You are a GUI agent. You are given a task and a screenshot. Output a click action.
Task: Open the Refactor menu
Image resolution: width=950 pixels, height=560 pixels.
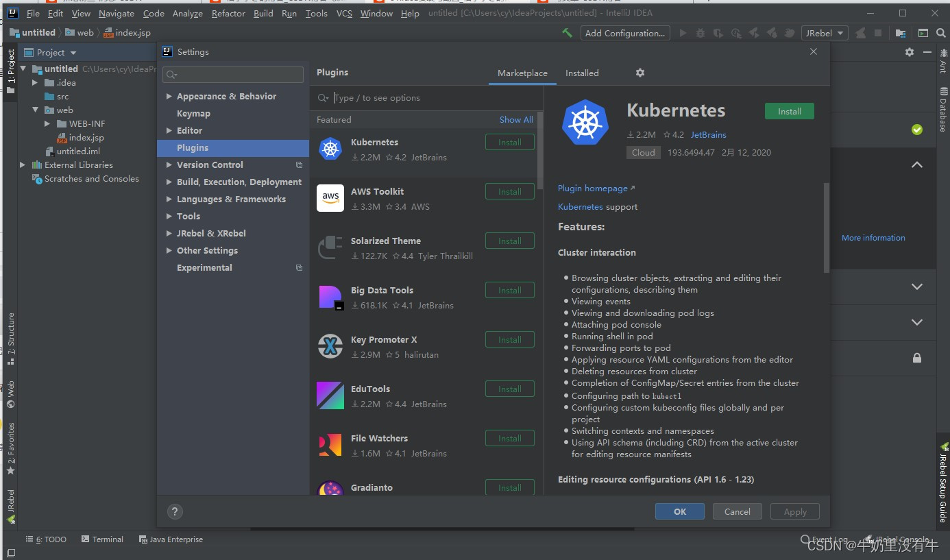228,13
